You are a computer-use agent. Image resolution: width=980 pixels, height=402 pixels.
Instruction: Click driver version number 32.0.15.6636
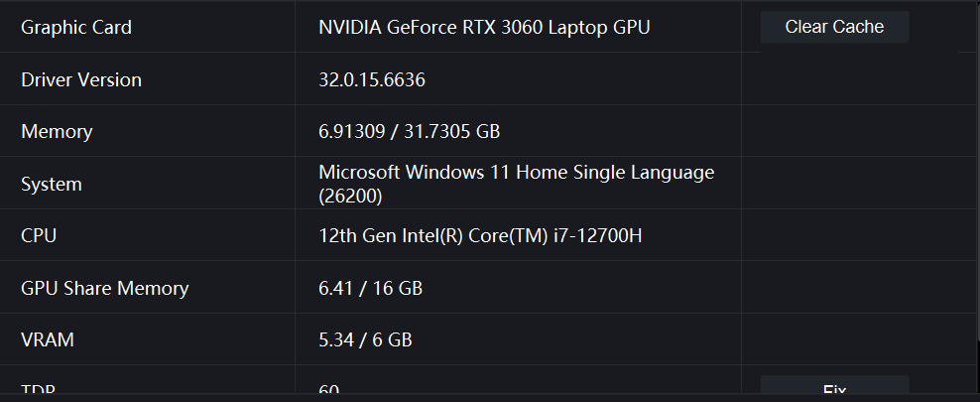pyautogui.click(x=372, y=79)
